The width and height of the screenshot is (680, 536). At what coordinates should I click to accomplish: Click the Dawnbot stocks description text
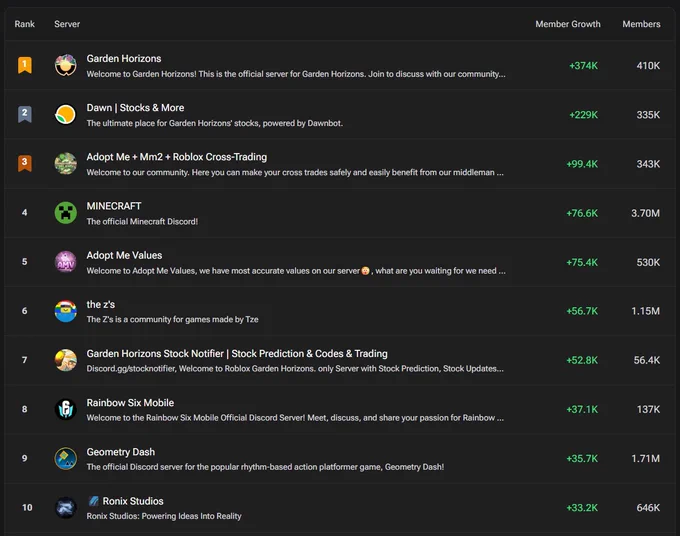(215, 123)
